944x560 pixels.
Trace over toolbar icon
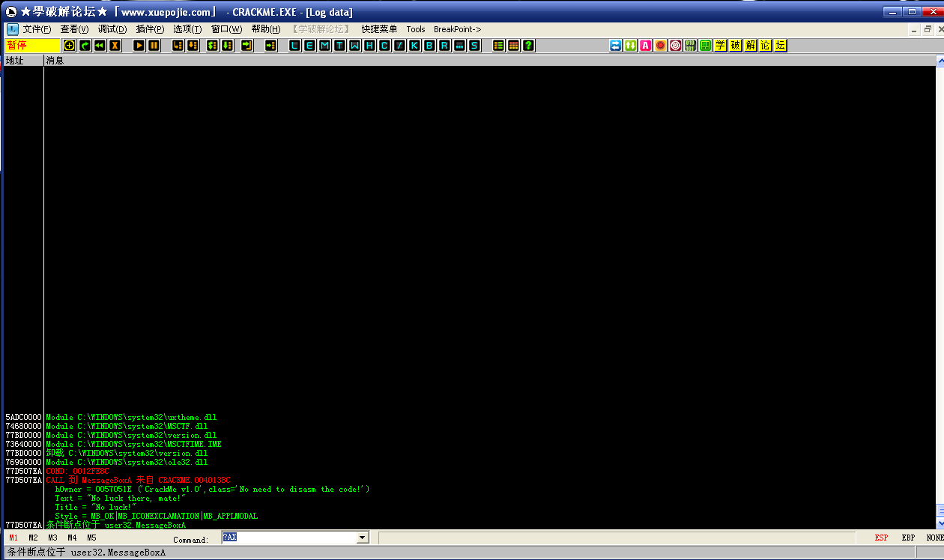(x=227, y=46)
